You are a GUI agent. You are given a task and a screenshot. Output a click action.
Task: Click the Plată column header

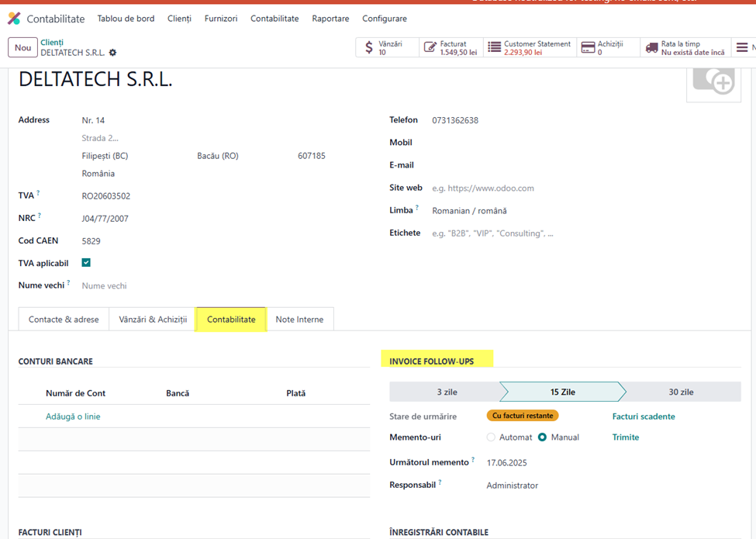295,393
